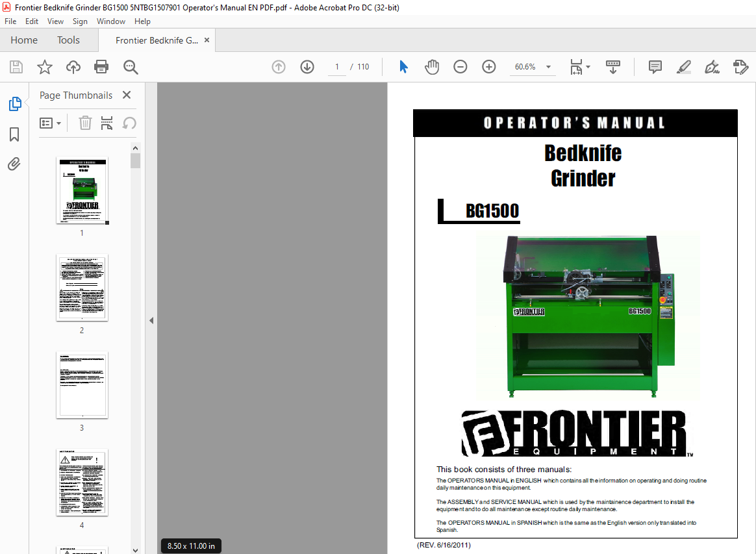Open the File menu
This screenshot has height=554, width=756.
tap(10, 21)
